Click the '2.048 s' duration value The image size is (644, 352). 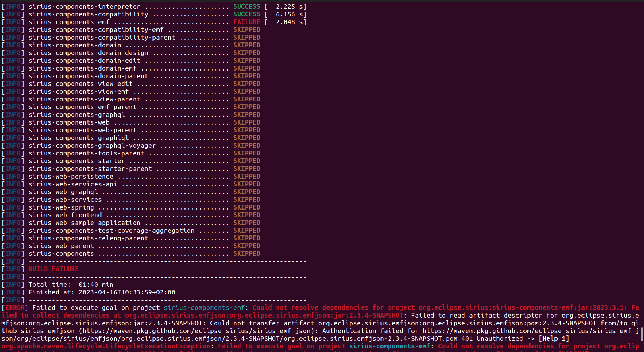pyautogui.click(x=290, y=22)
